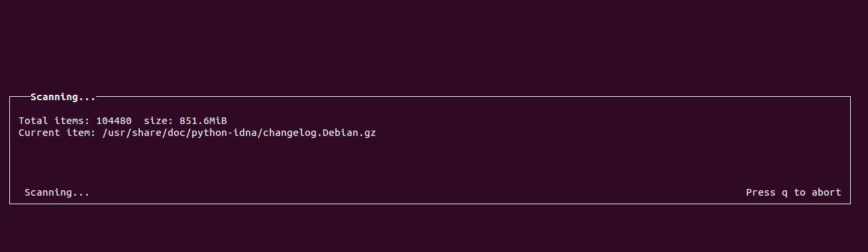Select the 851.6MiB size value

pos(203,121)
